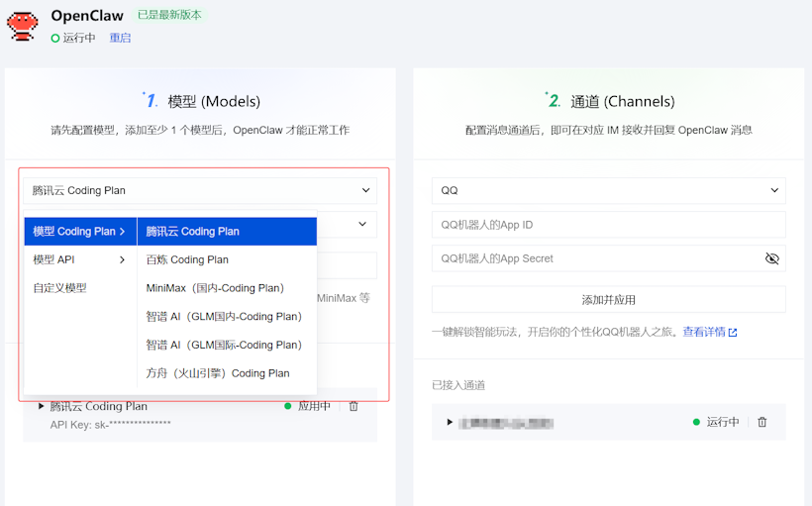Select 腾讯云 Coding Plan submenu option

(227, 232)
